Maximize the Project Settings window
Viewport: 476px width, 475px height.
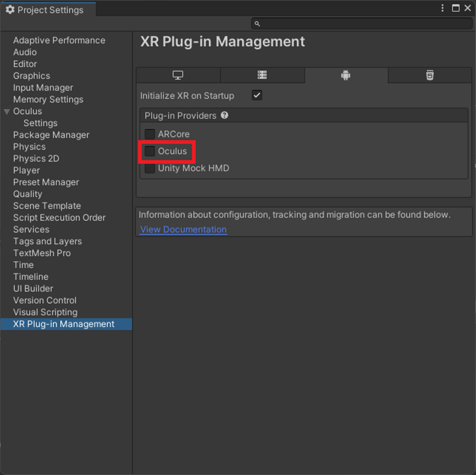click(456, 8)
